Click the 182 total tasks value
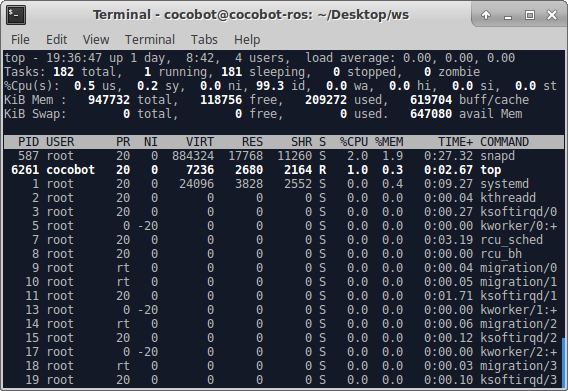The height and width of the screenshot is (391, 568). pyautogui.click(x=63, y=72)
